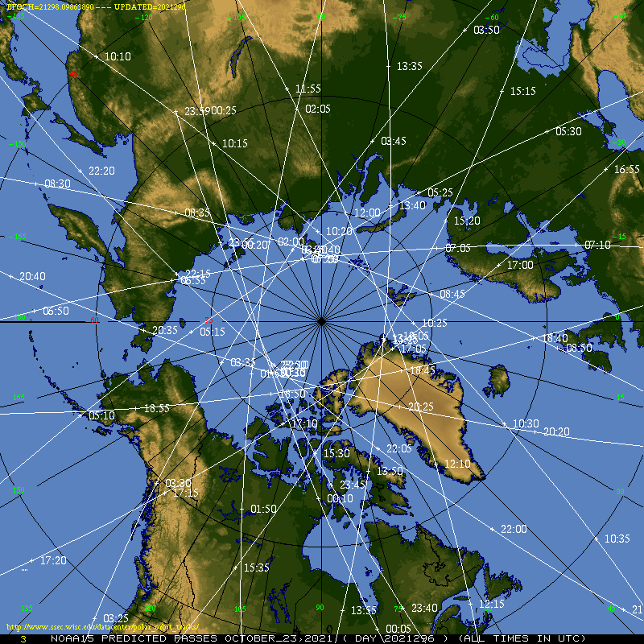
Task: Select the 13:35 time marker label
Action: point(410,66)
